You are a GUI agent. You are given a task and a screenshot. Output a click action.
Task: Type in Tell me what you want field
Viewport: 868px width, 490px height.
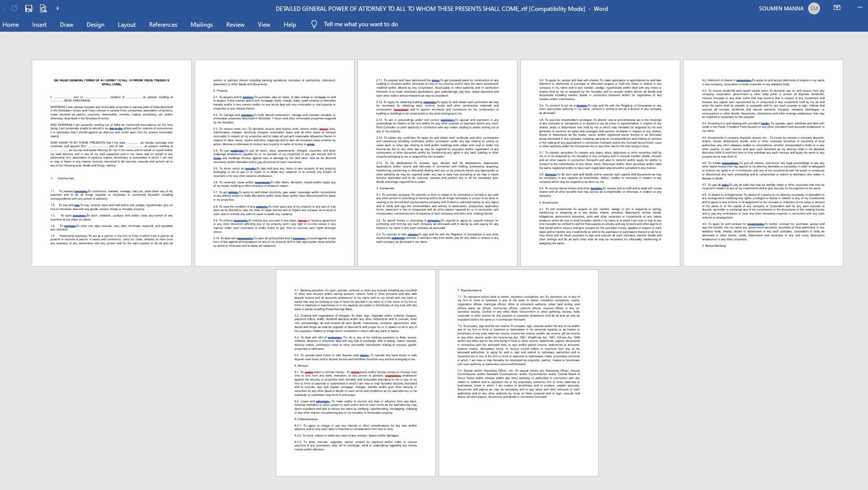pyautogui.click(x=361, y=24)
